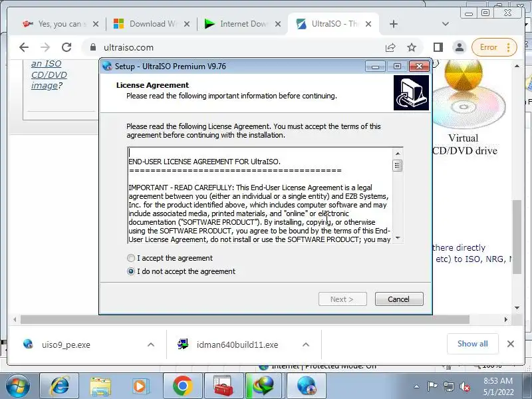Screen dimensions: 532x399
Task: Go forward in Chrome
Action: (45, 47)
